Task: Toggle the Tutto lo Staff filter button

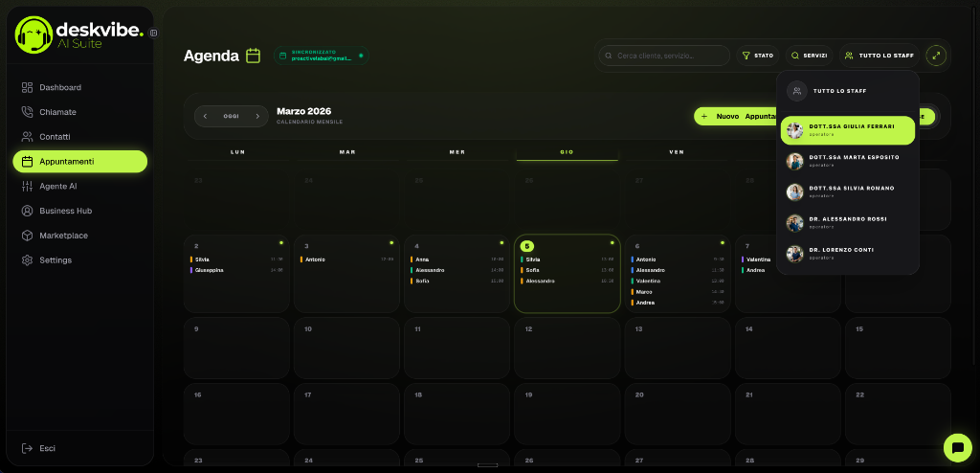Action: pos(880,56)
